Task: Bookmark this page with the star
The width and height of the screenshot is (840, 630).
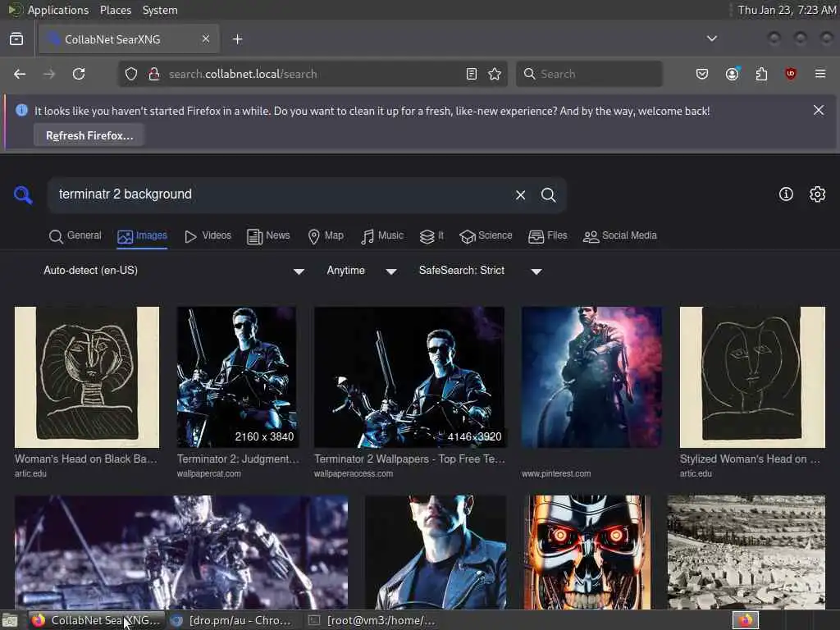Action: tap(495, 74)
